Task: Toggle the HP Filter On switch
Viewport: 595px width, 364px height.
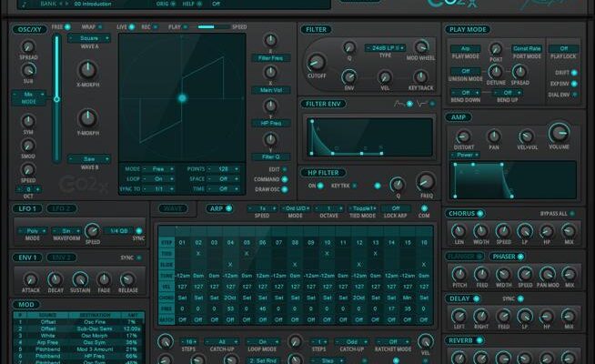Action: point(319,185)
